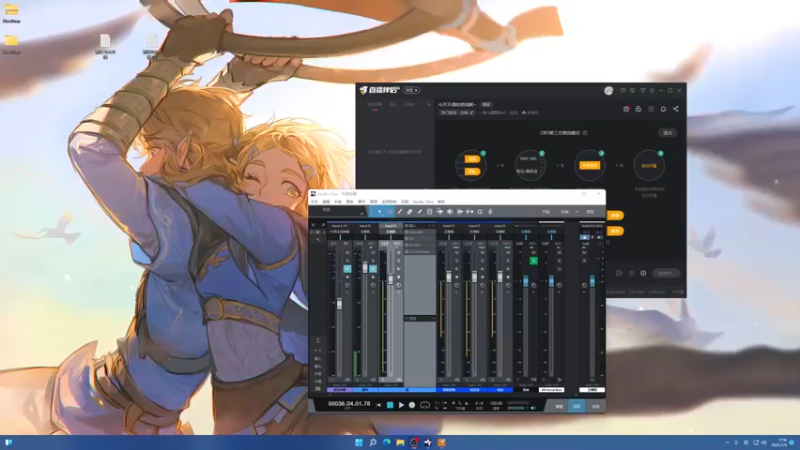Select the Bend tool icon
800x450 pixels.
[x=440, y=212]
